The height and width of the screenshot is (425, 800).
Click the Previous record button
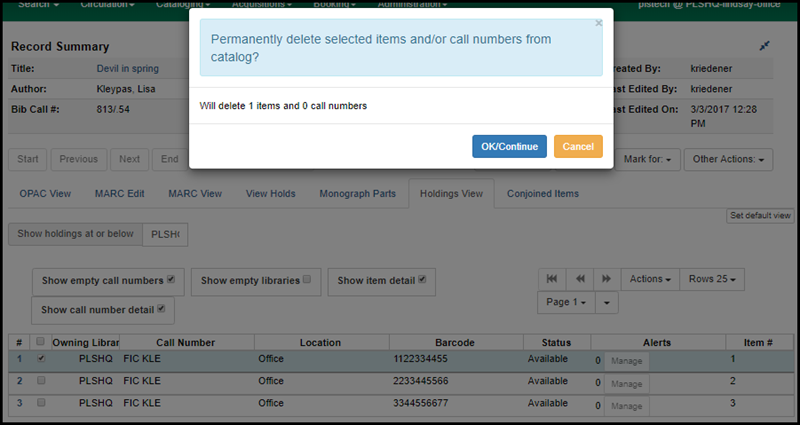point(79,159)
